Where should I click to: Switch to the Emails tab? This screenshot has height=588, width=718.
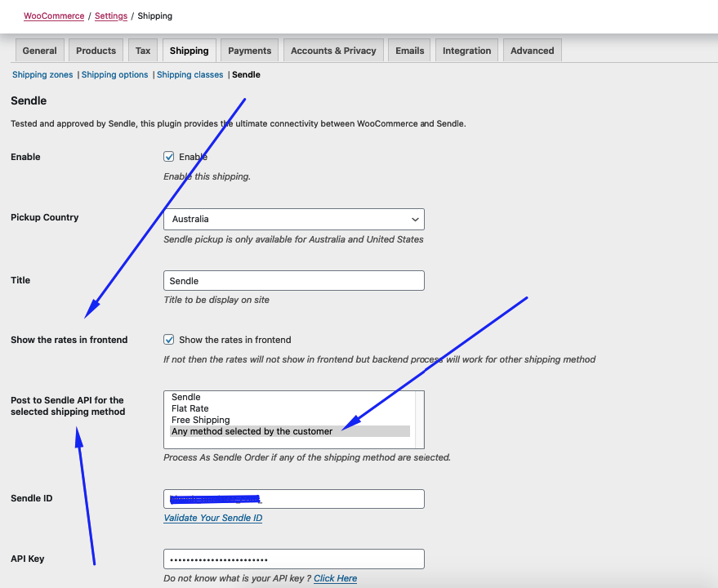pos(409,51)
